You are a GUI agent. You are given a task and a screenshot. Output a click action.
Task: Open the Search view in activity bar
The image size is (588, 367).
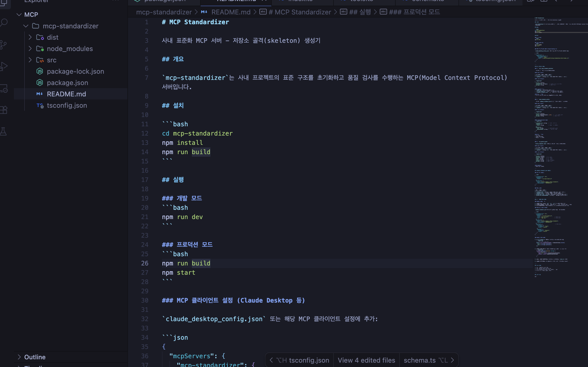pos(4,23)
